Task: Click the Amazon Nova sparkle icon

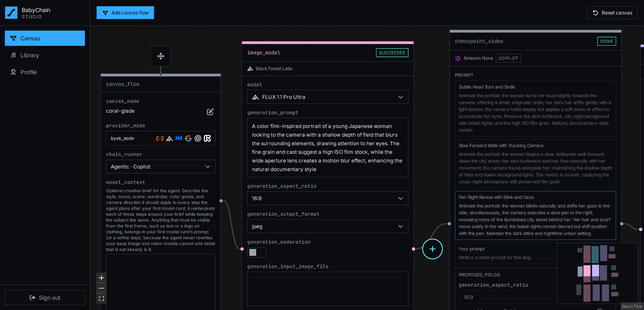Action: pos(458,58)
